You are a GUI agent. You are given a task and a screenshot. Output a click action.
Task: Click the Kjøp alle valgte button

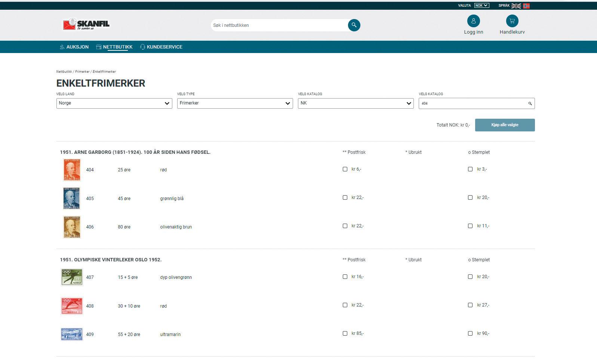[505, 125]
